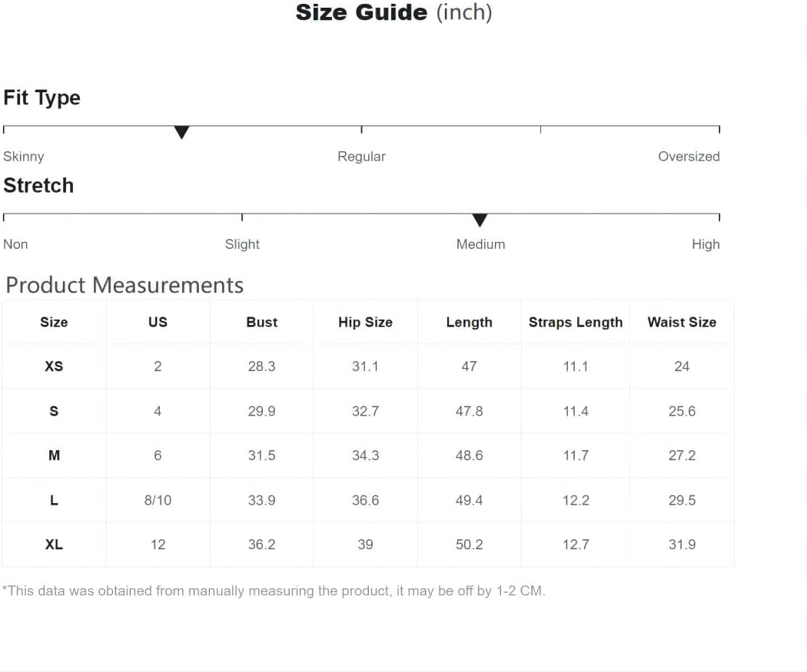807x672 pixels.
Task: Click the Product Measurements heading
Action: coord(125,285)
